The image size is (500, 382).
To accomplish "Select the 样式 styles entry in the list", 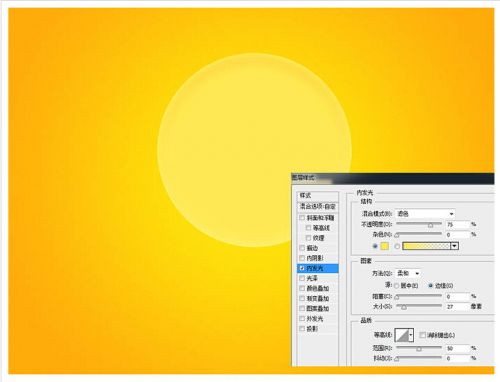I will point(318,196).
